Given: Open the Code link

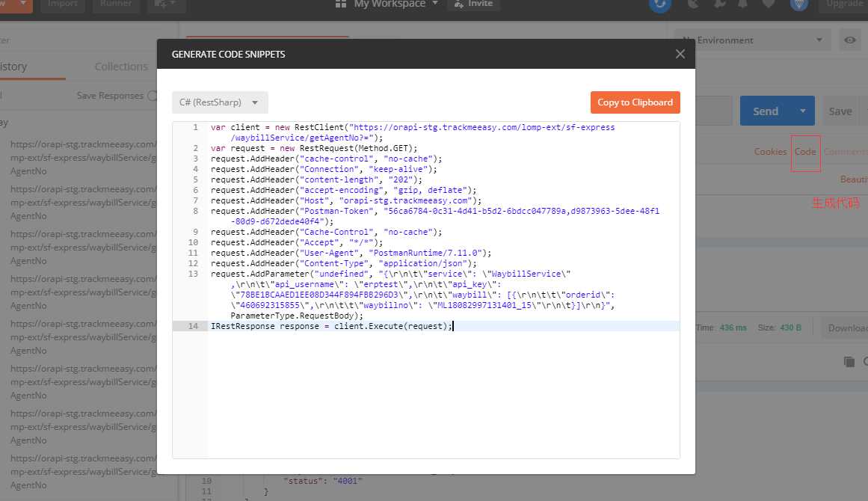Looking at the screenshot, I should coord(805,152).
